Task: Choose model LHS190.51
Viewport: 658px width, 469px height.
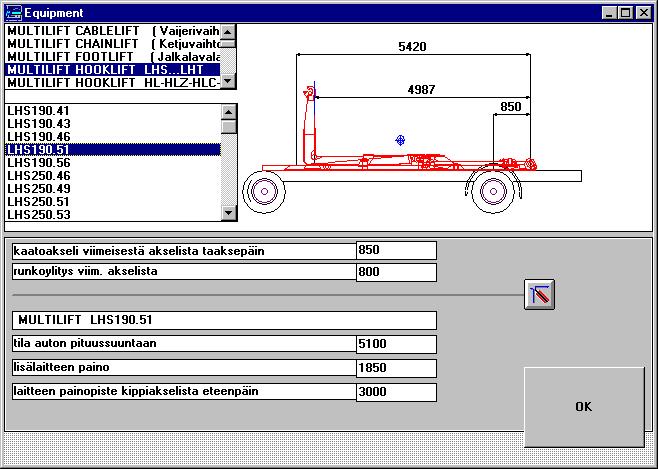Action: point(112,150)
